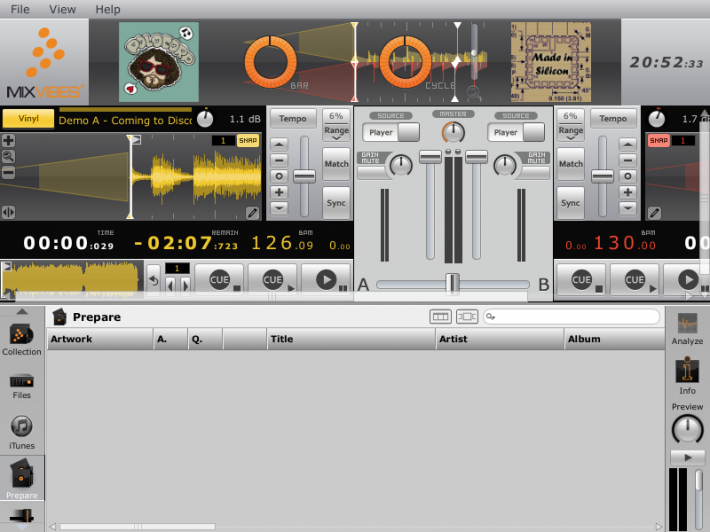Image resolution: width=710 pixels, height=532 pixels.
Task: Open the Files browser panel
Action: [x=21, y=386]
